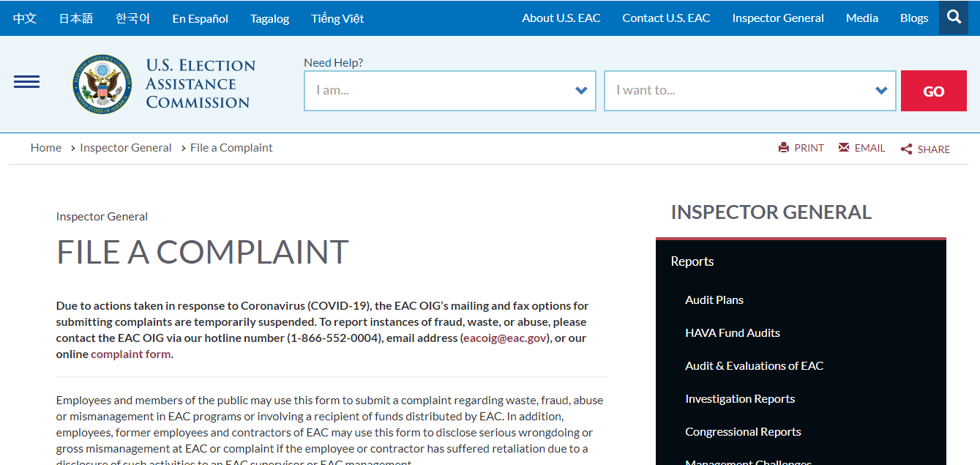
Task: Select Investigation Reports in sidebar
Action: click(x=739, y=399)
